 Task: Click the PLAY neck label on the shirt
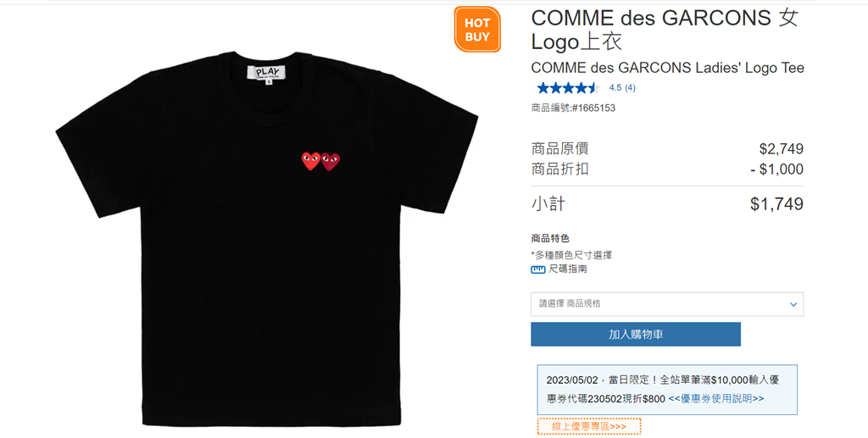tap(269, 73)
